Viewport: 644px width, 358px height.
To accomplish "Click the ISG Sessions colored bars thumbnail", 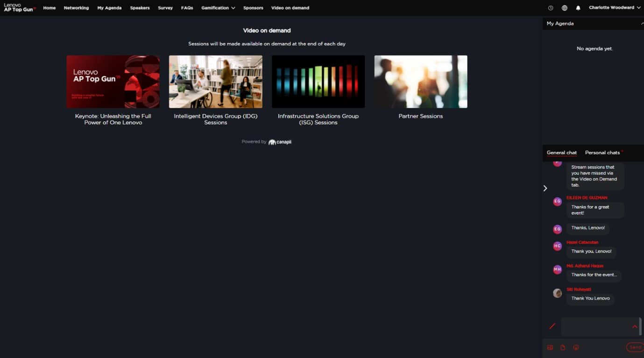I will [318, 82].
